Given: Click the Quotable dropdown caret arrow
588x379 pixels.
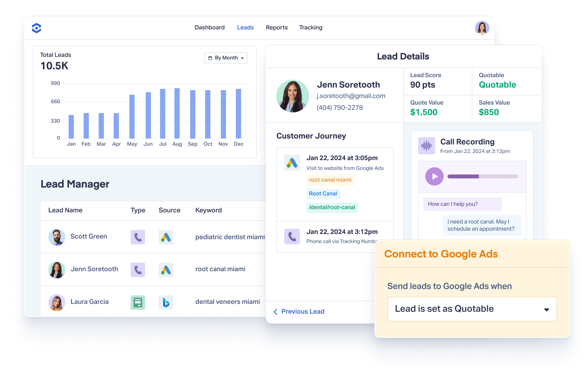Looking at the screenshot, I should [547, 310].
